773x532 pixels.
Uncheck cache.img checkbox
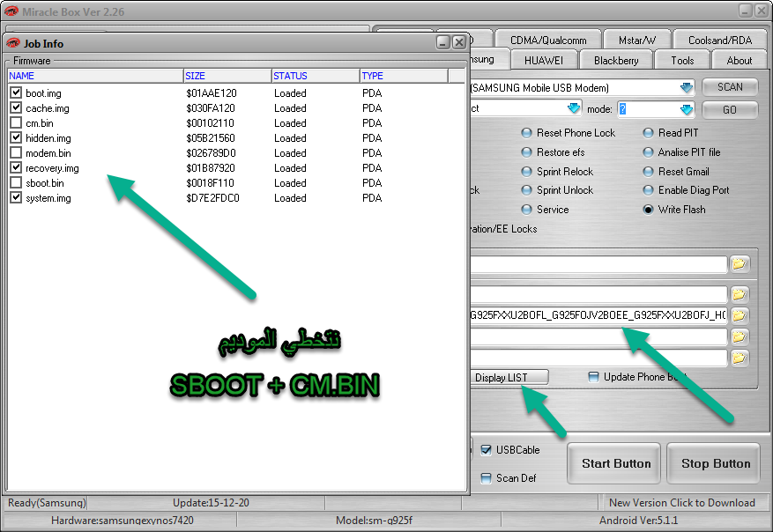[16, 107]
